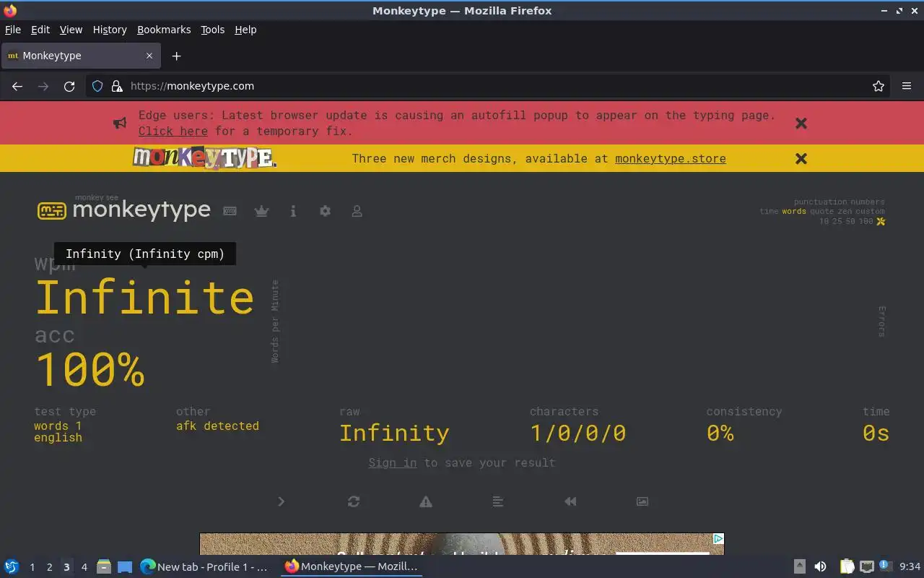The image size is (924, 578).
Task: Click the taskbar clock showing 9:34
Action: tap(910, 567)
